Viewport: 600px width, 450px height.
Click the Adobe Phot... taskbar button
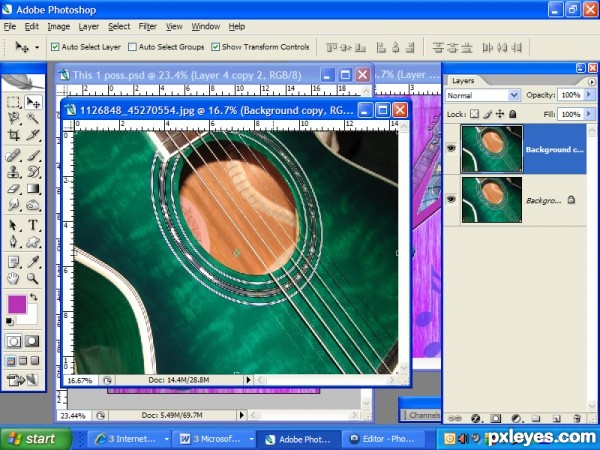click(x=298, y=439)
